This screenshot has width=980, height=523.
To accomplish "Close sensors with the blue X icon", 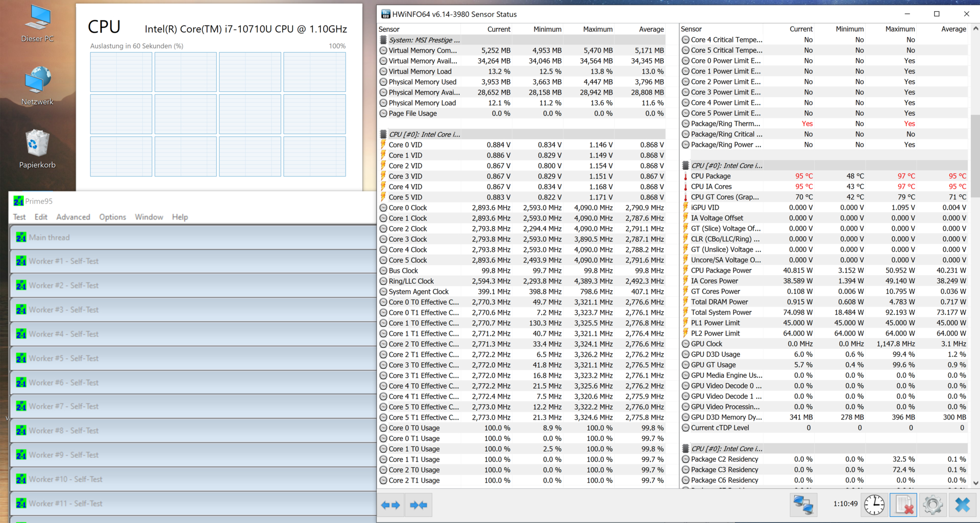I will coord(962,505).
